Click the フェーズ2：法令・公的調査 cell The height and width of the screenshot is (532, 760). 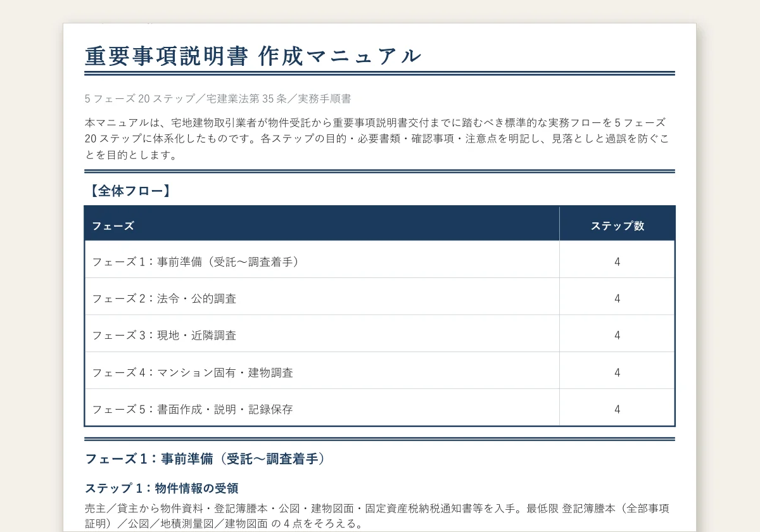tap(322, 298)
